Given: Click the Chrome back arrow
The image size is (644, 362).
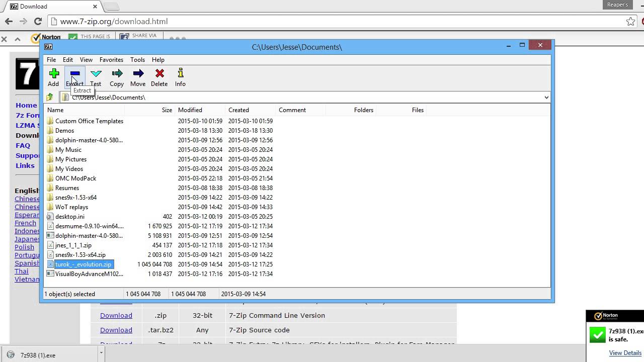Looking at the screenshot, I should tap(9, 21).
